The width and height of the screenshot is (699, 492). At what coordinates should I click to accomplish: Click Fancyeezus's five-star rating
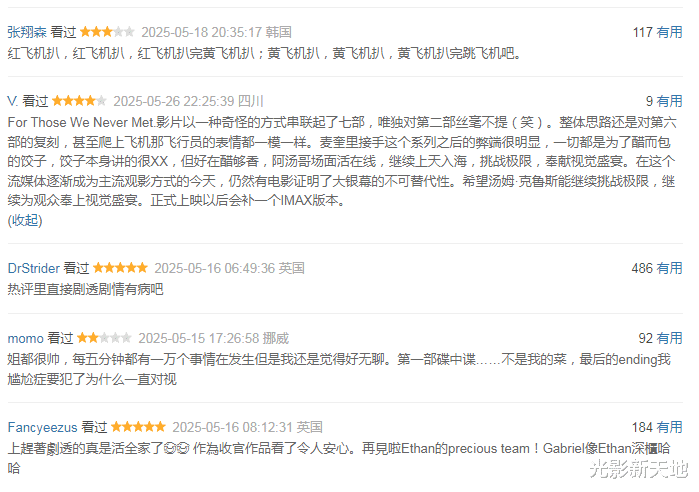coord(138,427)
